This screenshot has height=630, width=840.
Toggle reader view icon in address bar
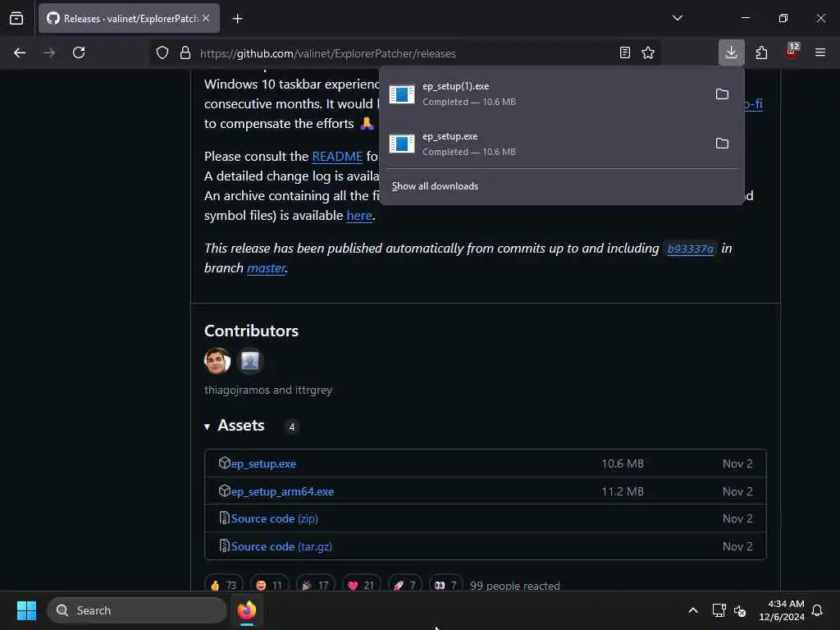click(x=624, y=52)
